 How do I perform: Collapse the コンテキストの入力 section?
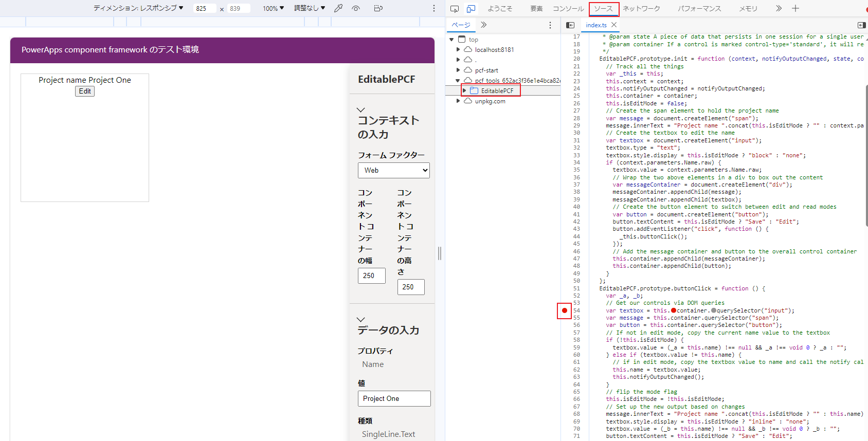pyautogui.click(x=360, y=110)
